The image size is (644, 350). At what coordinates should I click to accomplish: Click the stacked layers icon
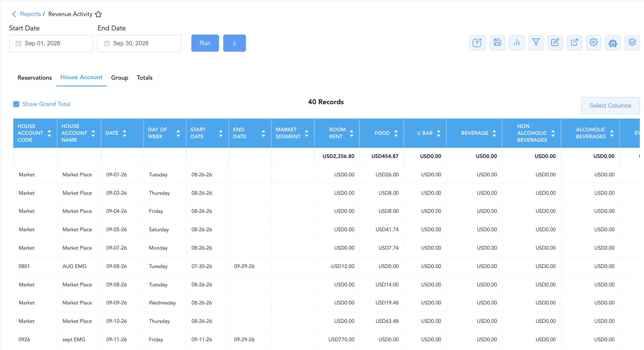[632, 43]
